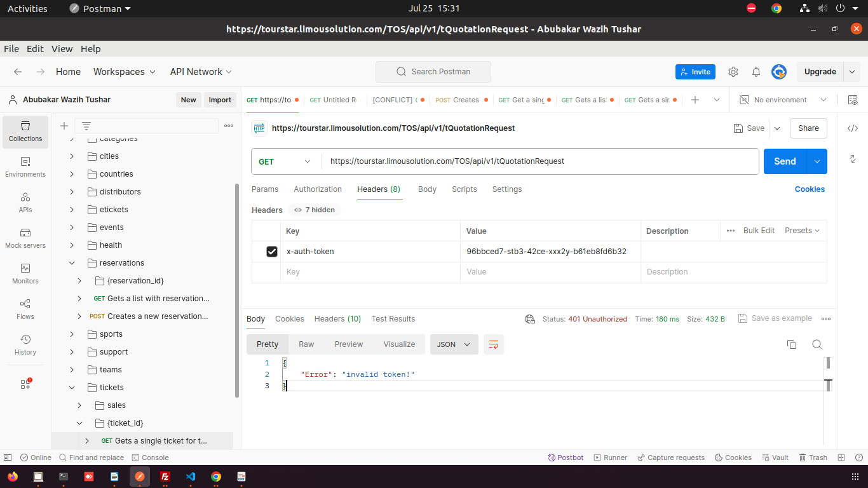Open the code snippet panel icon
Screen dimensions: 868x488
click(853, 128)
